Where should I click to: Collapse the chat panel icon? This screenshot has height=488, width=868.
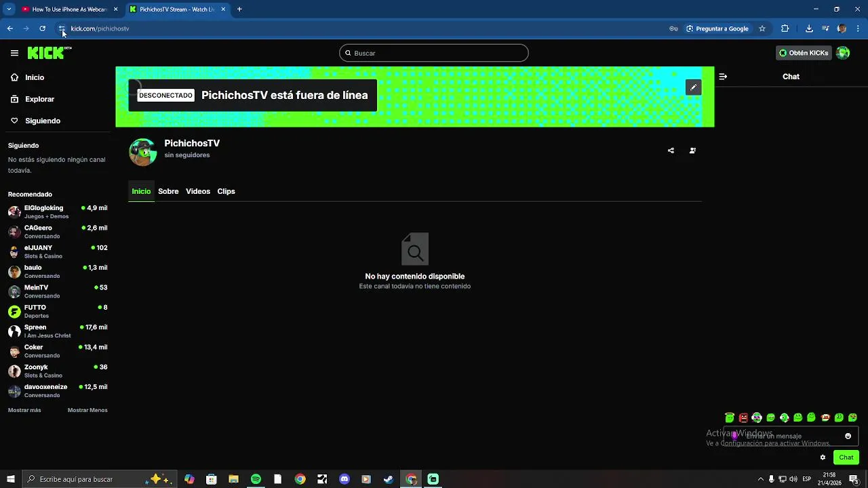[x=723, y=77]
